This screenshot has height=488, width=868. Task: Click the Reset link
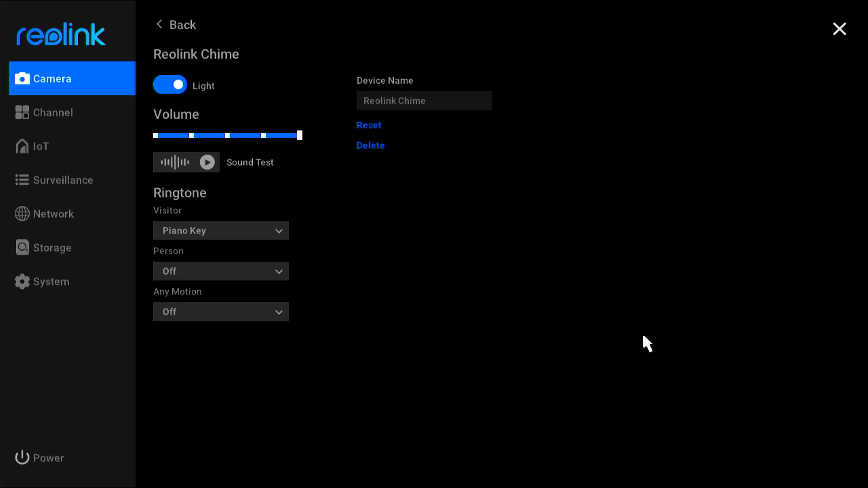369,125
